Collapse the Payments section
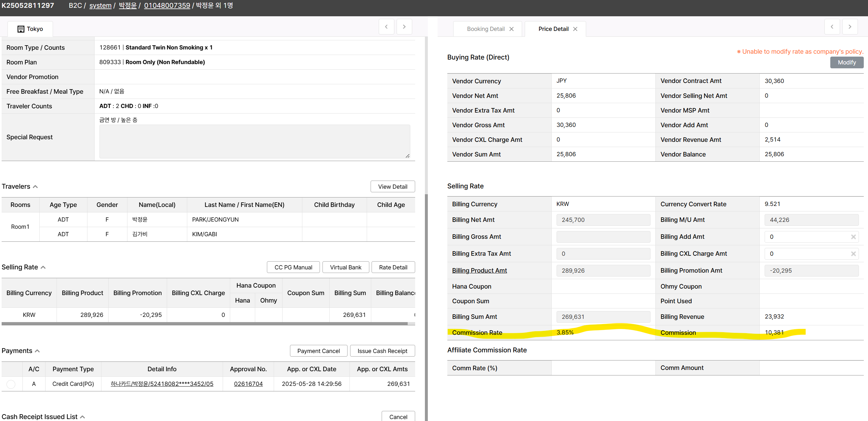Screen dimensions: 868x421 pyautogui.click(x=37, y=351)
